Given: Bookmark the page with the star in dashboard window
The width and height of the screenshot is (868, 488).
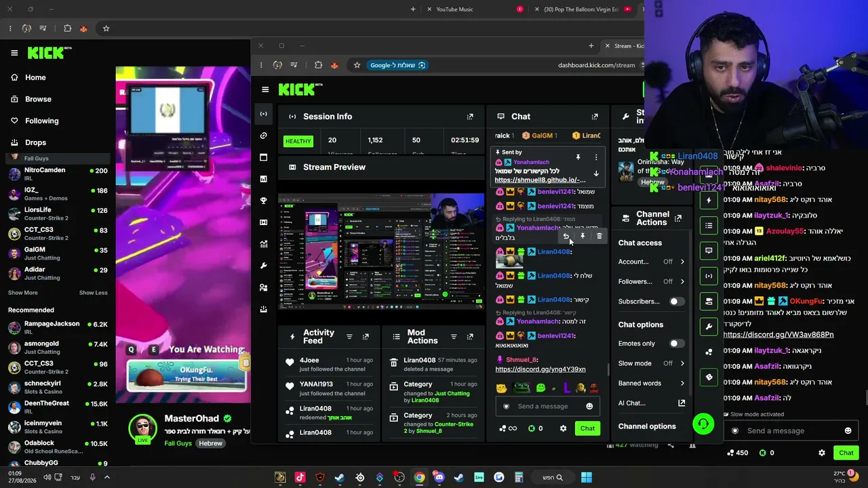Looking at the screenshot, I should 357,65.
